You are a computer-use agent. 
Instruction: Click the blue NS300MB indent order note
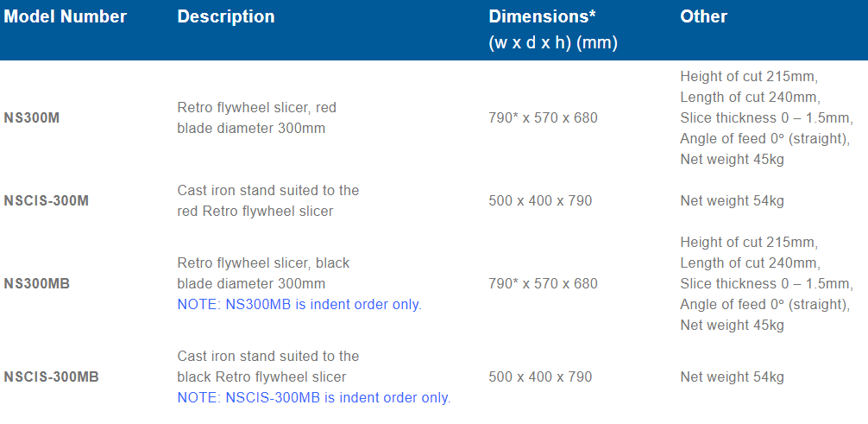tap(299, 305)
